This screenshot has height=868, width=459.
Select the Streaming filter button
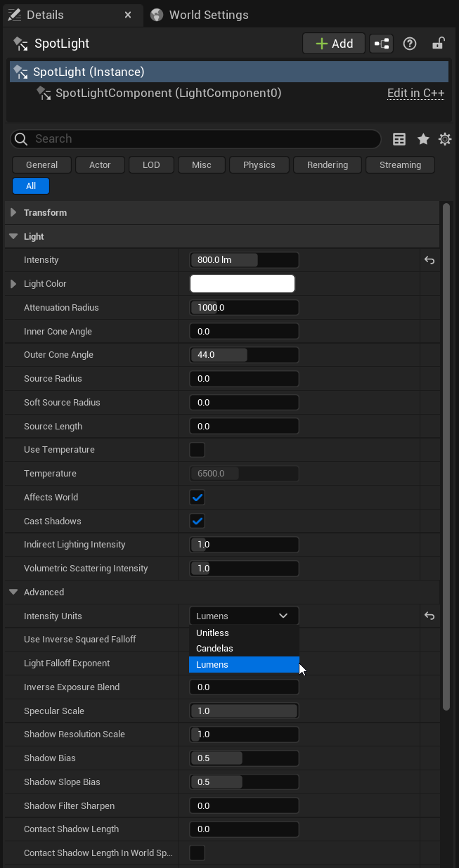[x=400, y=165]
